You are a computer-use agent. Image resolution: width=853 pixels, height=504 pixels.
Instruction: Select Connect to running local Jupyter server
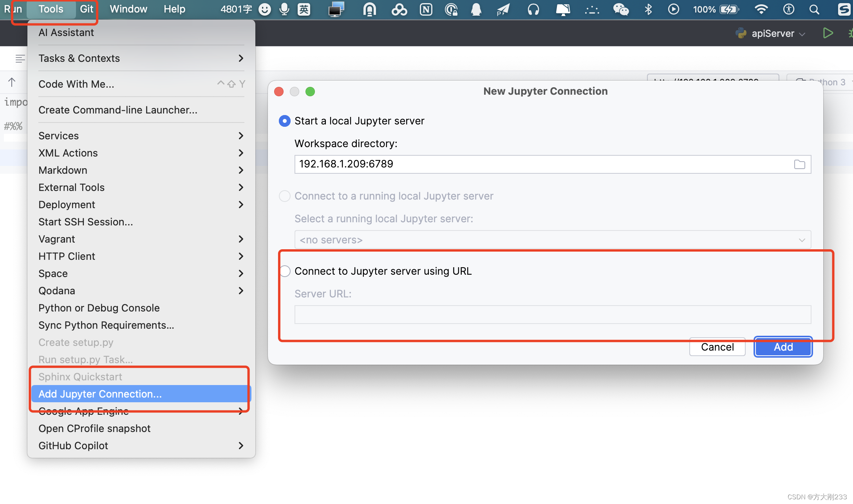[x=285, y=196]
